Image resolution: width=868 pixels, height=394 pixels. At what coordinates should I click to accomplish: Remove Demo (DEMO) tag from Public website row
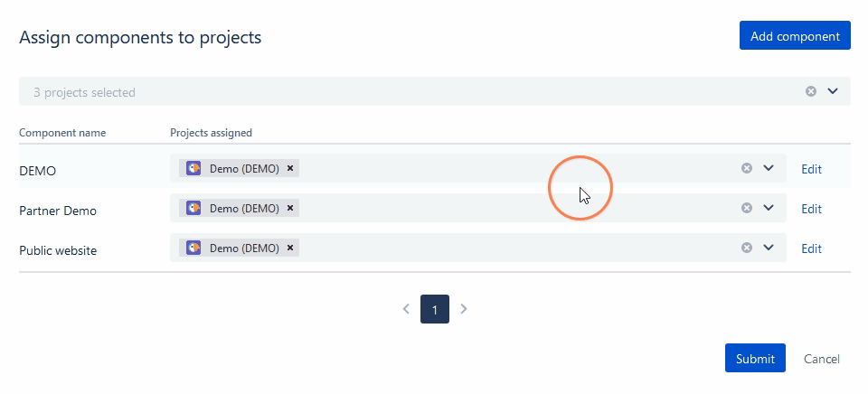pos(289,248)
